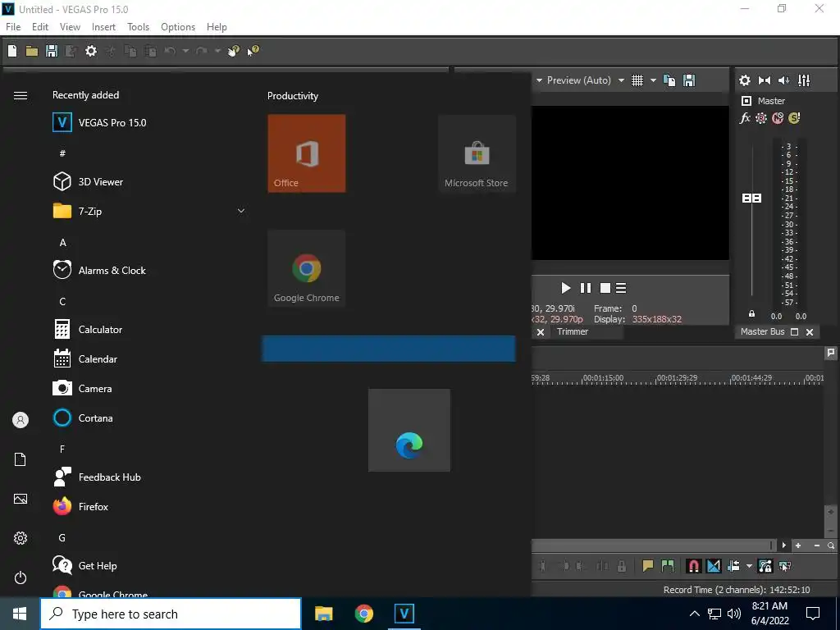840x630 pixels.
Task: Insert a region with the green brackets icon
Action: 668,566
